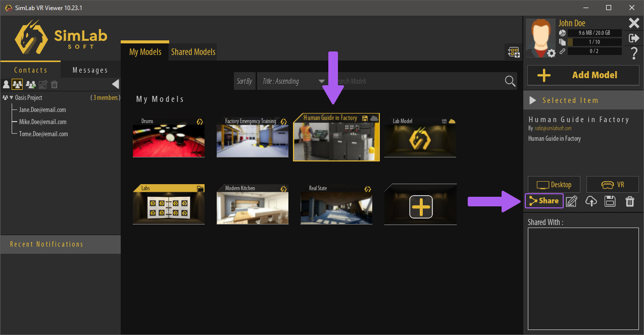Show individual contacts view icon
The image size is (644, 335).
pos(6,84)
